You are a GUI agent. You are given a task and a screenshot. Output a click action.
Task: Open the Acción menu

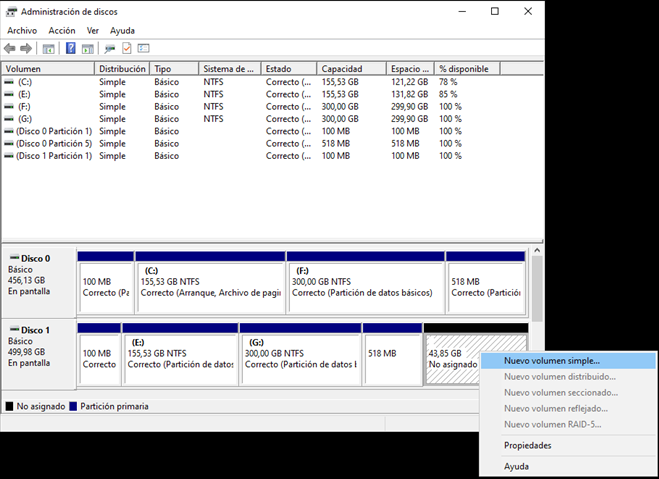coord(62,30)
